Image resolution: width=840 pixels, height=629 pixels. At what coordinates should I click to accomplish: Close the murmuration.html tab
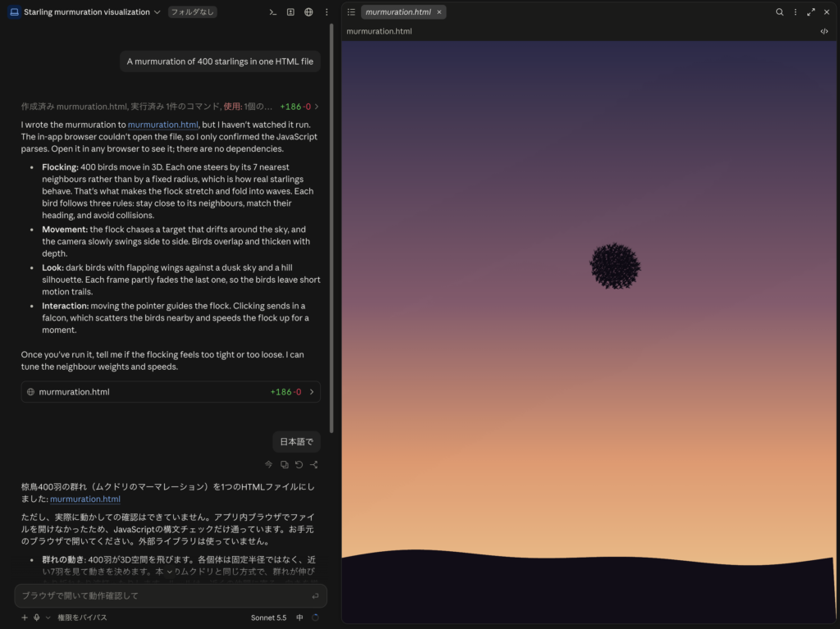[x=440, y=11]
